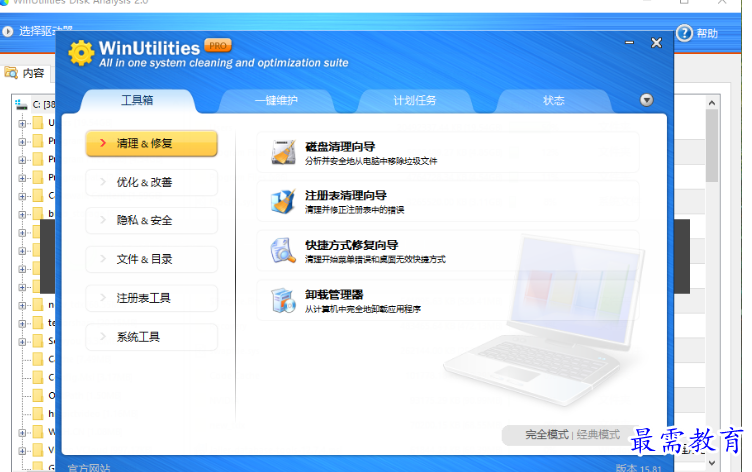Expand the n folder node in tree
Image resolution: width=752 pixels, height=472 pixels.
22,306
